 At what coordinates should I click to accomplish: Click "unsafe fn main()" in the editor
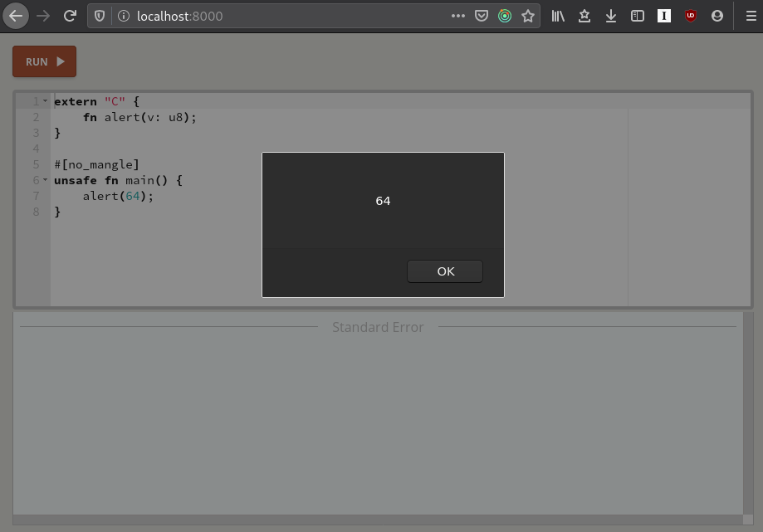(x=111, y=180)
